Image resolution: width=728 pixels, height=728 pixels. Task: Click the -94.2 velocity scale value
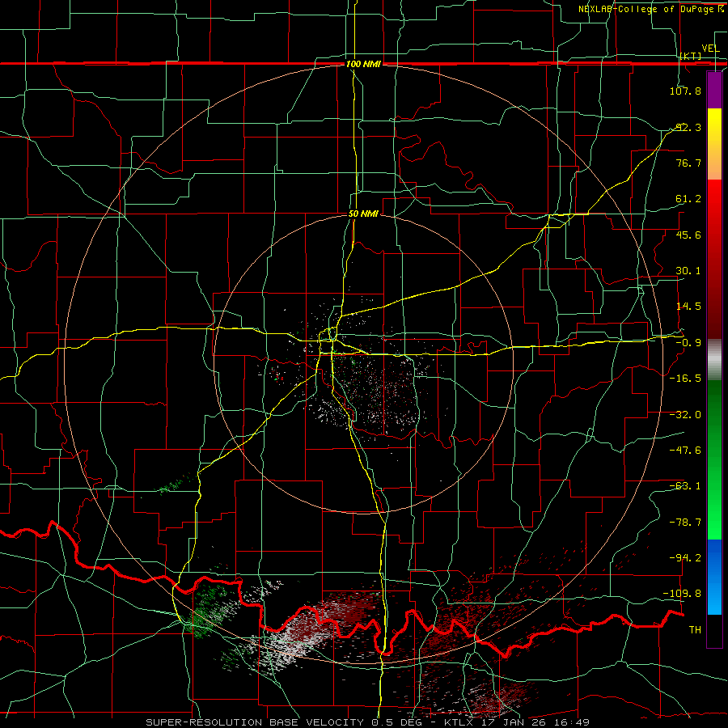point(685,558)
